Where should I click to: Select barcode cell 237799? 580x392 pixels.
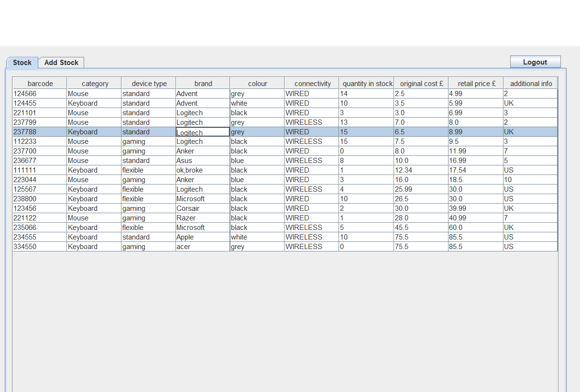coord(40,122)
